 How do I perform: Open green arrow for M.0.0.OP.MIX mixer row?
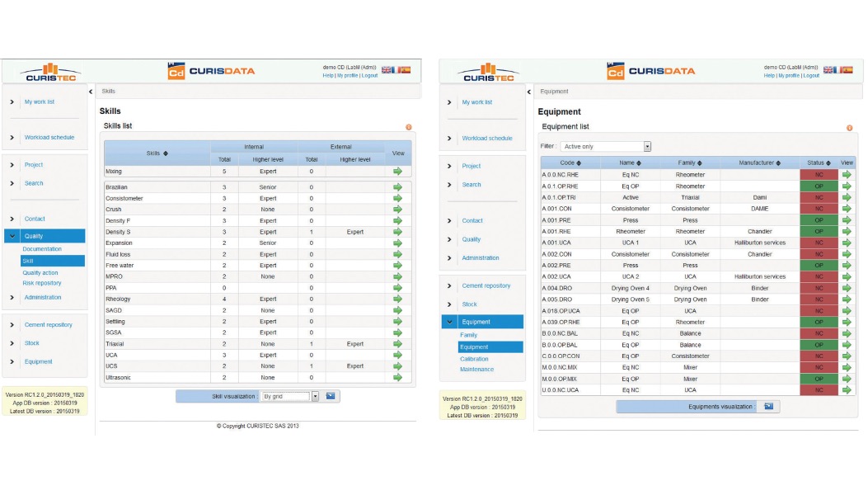tap(847, 379)
